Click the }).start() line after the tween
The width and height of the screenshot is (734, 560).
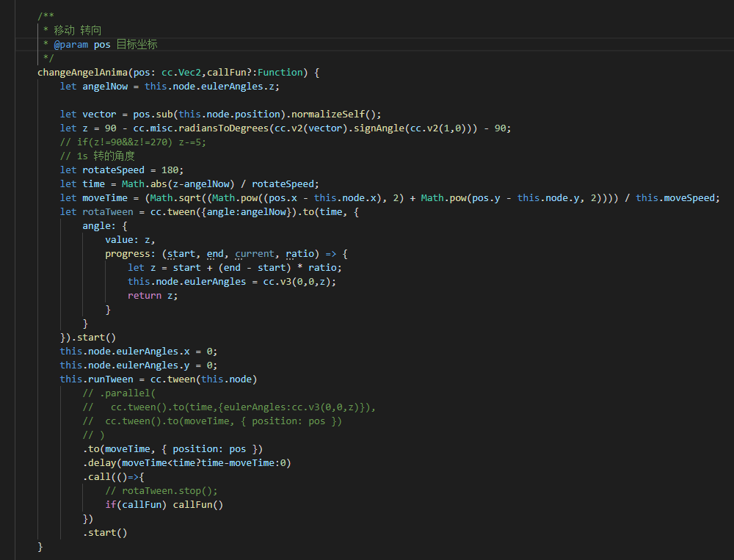(x=88, y=338)
